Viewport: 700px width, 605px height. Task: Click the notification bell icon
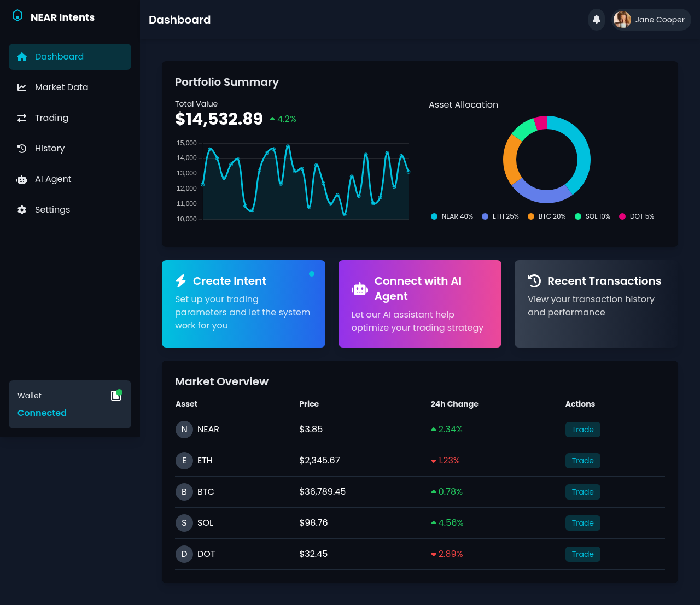pyautogui.click(x=596, y=20)
